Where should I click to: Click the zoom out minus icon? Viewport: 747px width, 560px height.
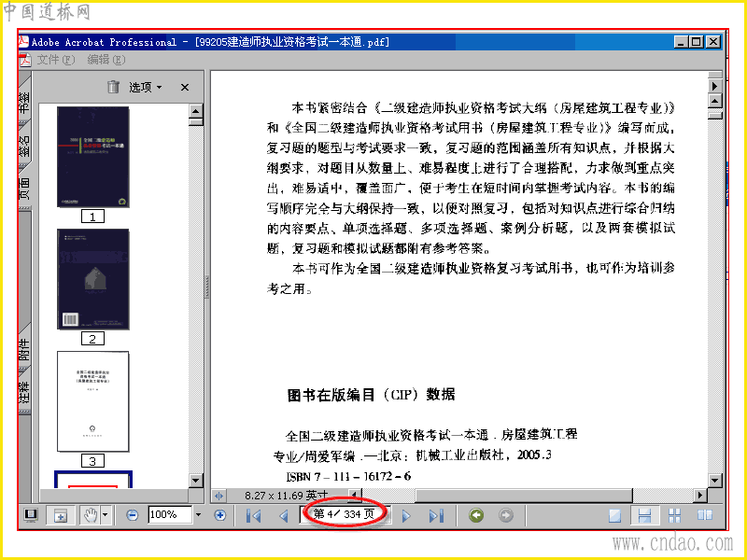point(132,515)
